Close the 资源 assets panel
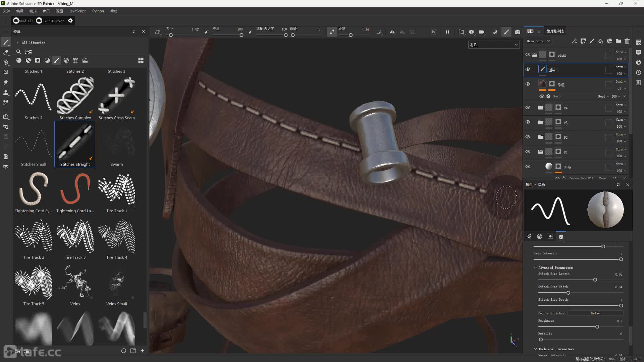 144,32
